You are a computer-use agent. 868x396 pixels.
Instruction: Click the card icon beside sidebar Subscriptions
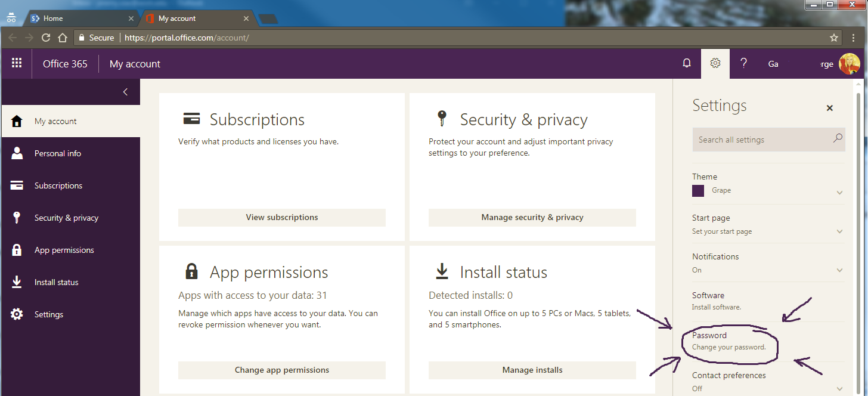[x=17, y=185]
